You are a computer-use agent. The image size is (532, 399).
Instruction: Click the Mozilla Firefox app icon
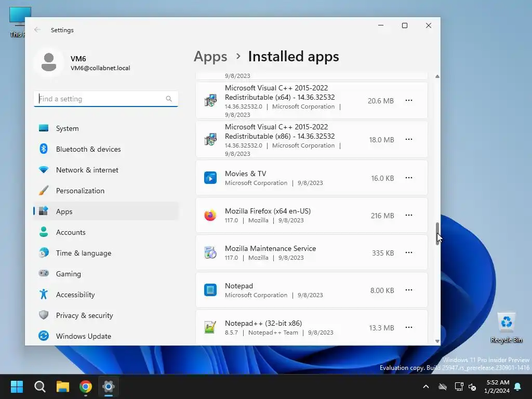(x=210, y=215)
